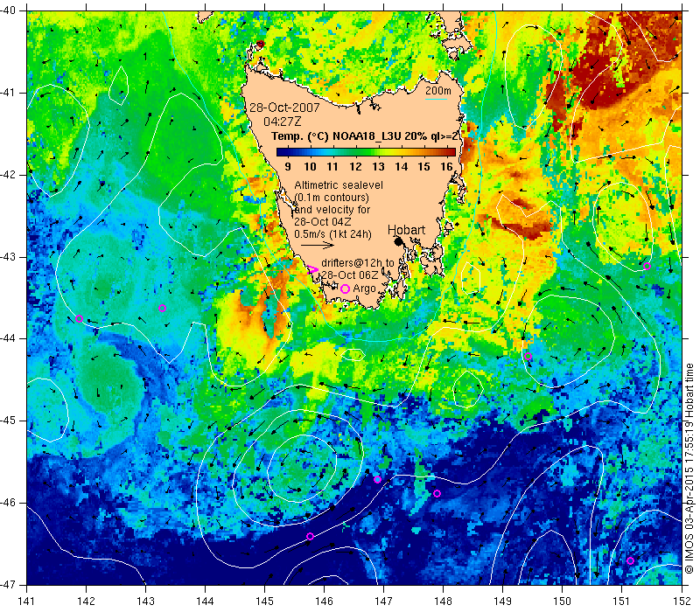Image resolution: width=700 pixels, height=612 pixels.
Task: Click the color bar tick label '16'
Action: (446, 166)
